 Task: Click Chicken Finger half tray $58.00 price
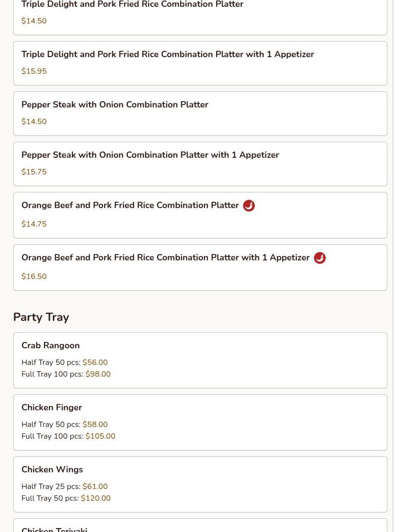click(x=95, y=425)
